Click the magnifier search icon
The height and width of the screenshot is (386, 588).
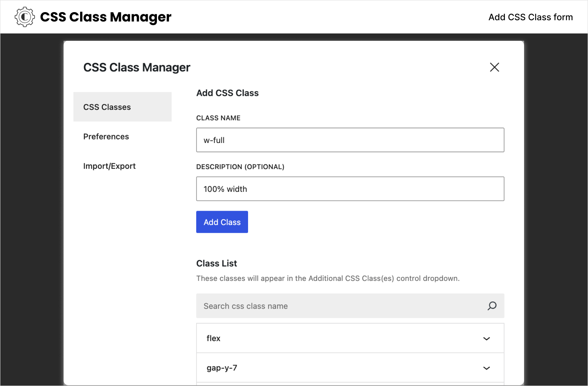492,306
